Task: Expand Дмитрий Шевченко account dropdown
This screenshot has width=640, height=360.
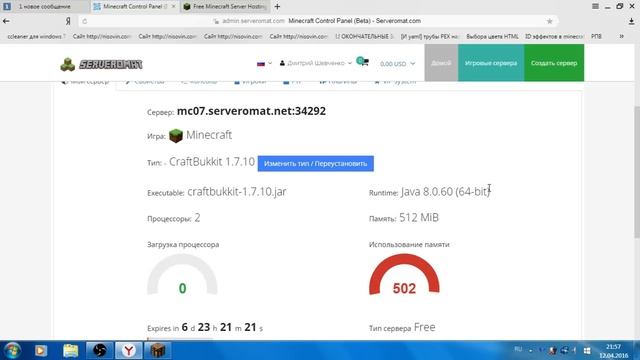Action: [316, 63]
